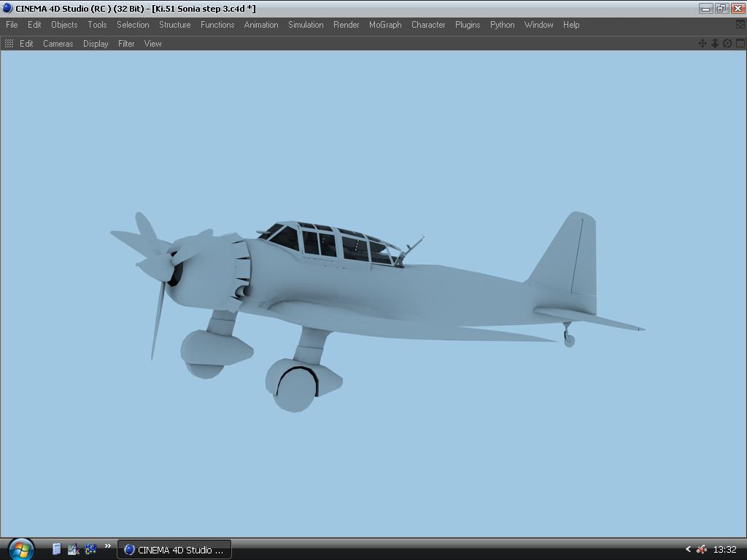Toggle the active viewport maximize icon
The height and width of the screenshot is (560, 747).
tap(740, 44)
